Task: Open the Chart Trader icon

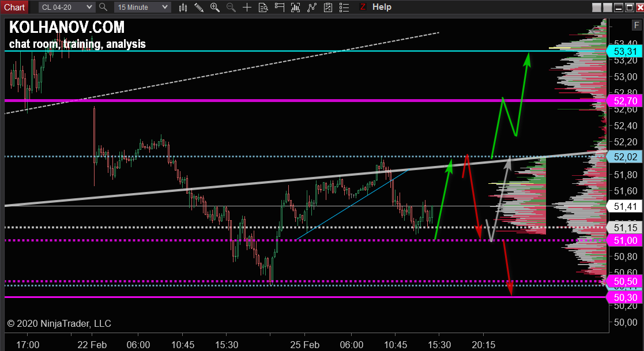Action: pyautogui.click(x=279, y=7)
